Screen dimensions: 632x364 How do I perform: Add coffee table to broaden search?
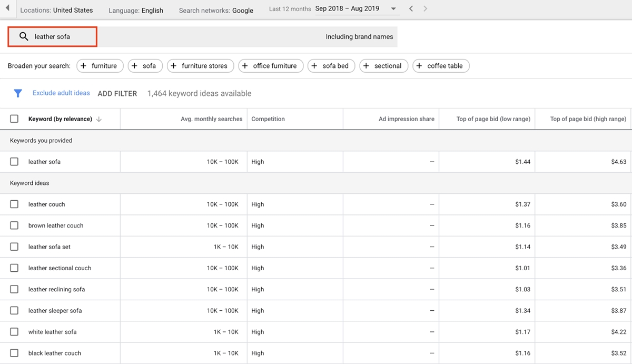coord(441,66)
